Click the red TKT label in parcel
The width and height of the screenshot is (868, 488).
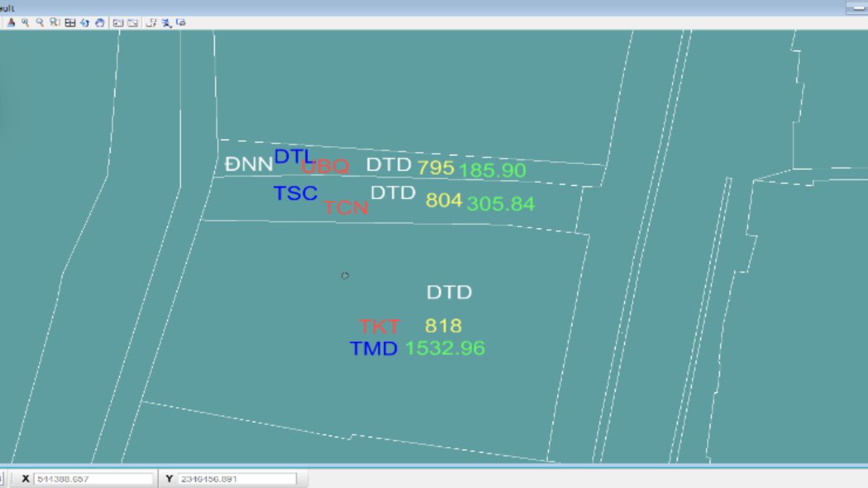pyautogui.click(x=379, y=326)
